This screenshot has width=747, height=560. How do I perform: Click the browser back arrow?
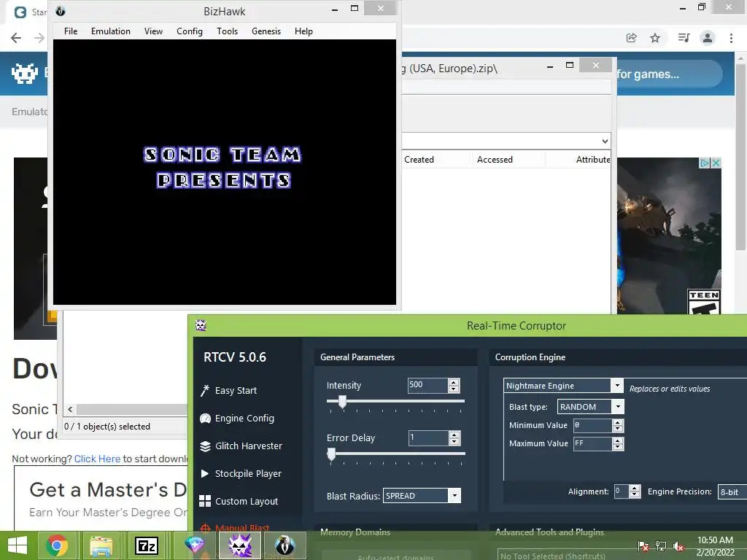[x=16, y=38]
